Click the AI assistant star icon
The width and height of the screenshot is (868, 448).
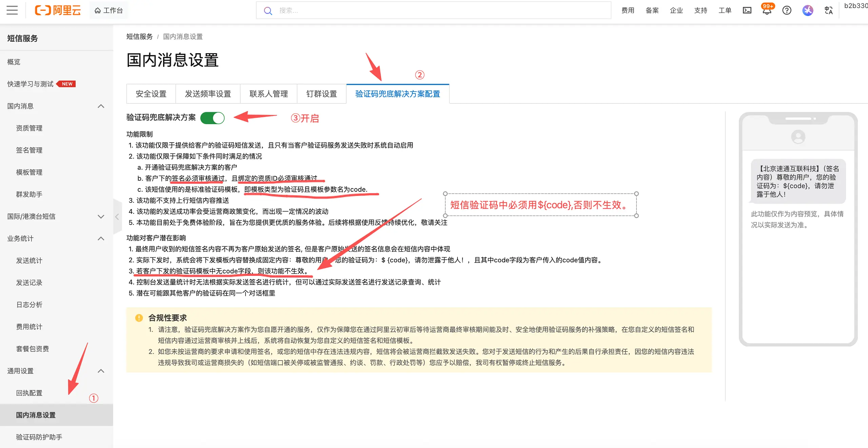pos(808,10)
